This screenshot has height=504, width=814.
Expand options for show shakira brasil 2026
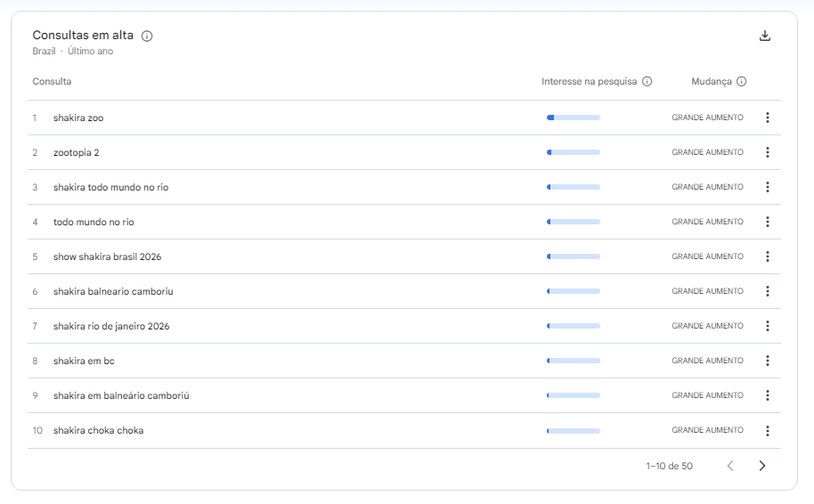click(767, 256)
